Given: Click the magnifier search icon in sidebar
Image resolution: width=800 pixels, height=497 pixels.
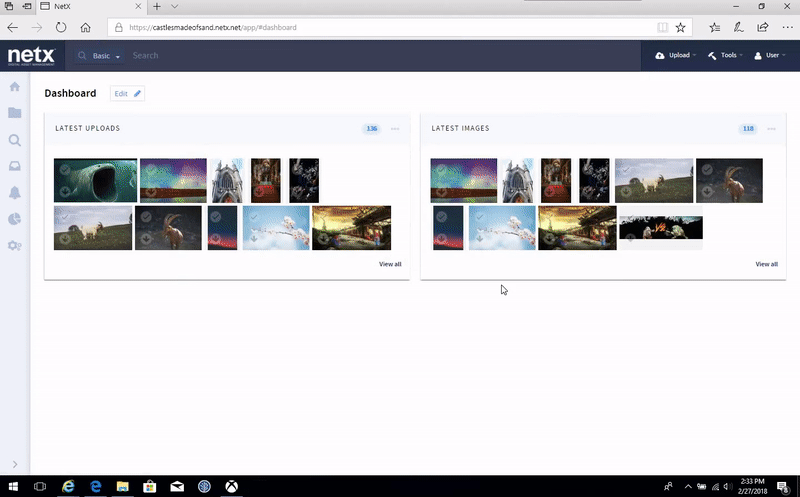Looking at the screenshot, I should point(15,140).
